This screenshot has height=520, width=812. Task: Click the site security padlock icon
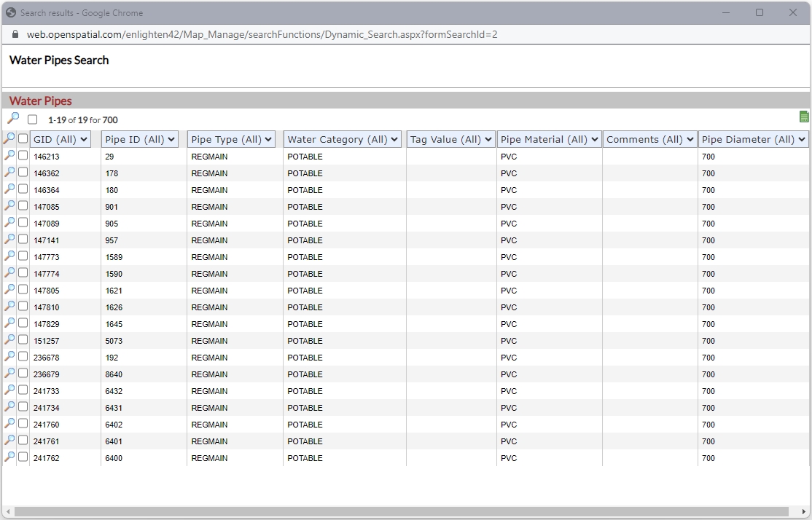pyautogui.click(x=15, y=34)
